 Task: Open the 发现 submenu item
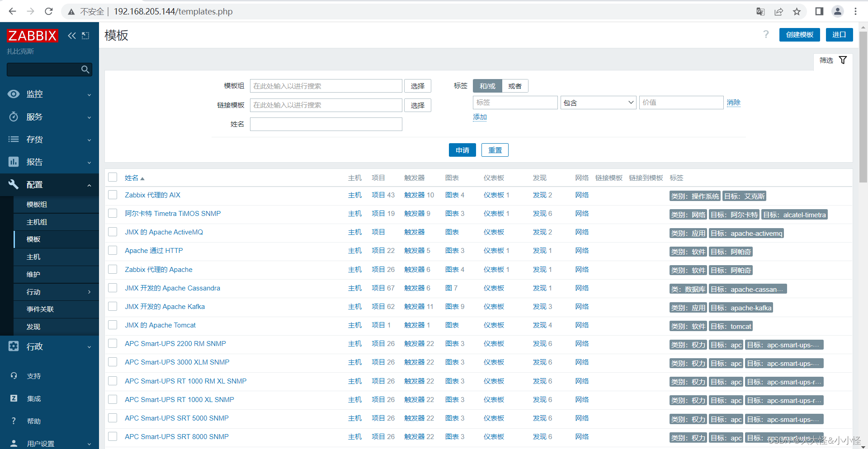click(x=56, y=327)
